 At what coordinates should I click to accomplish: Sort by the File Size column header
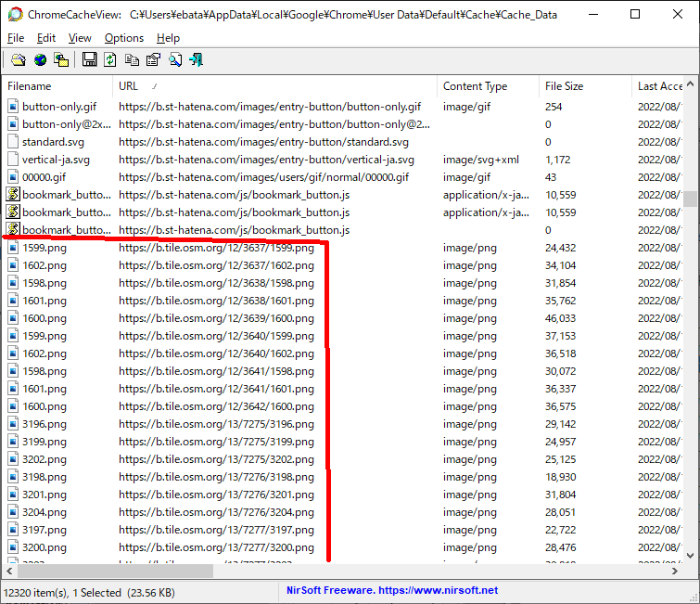[564, 86]
